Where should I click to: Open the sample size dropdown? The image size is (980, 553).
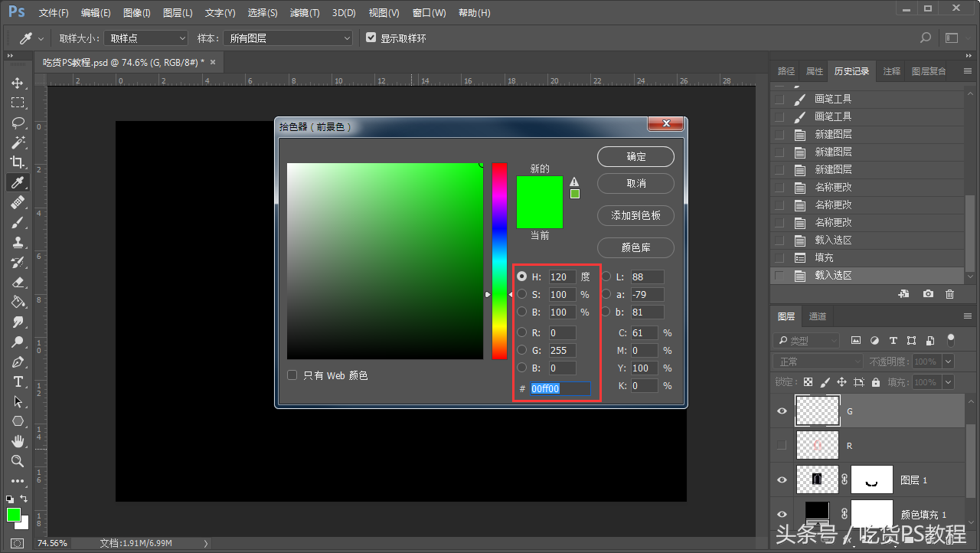pyautogui.click(x=145, y=38)
